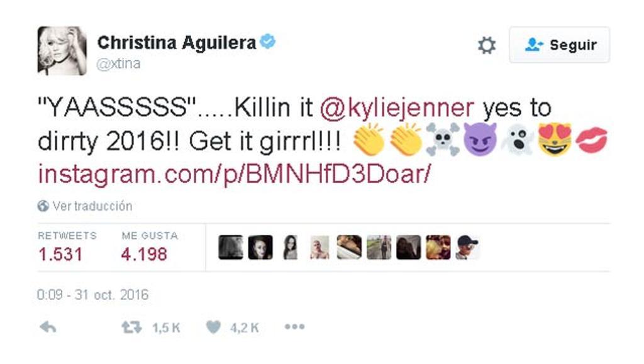Open the blonde-haired liker avatar thumbnail
Screen dimensions: 644x364
[438, 247]
